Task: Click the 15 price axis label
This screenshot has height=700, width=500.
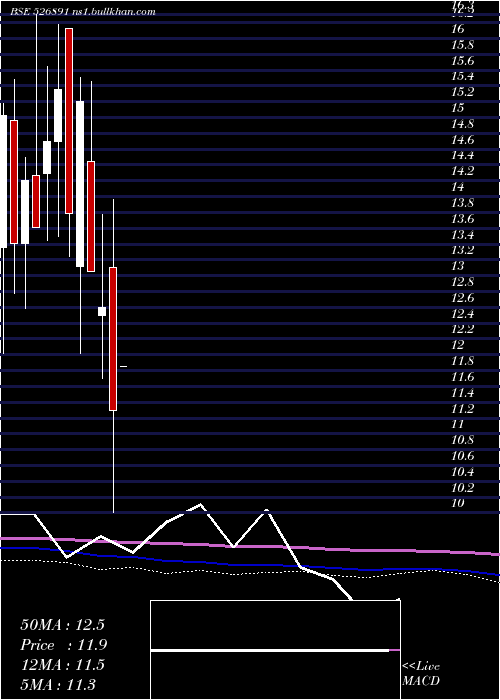Action: (458, 108)
